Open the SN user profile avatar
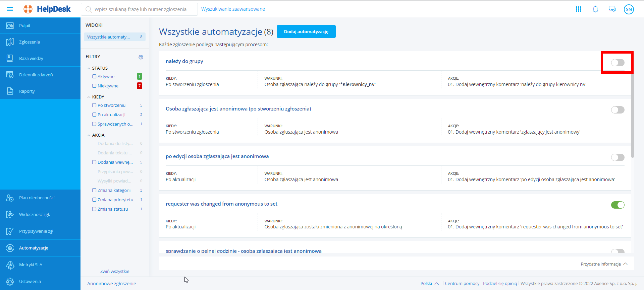The image size is (644, 290). [x=629, y=9]
